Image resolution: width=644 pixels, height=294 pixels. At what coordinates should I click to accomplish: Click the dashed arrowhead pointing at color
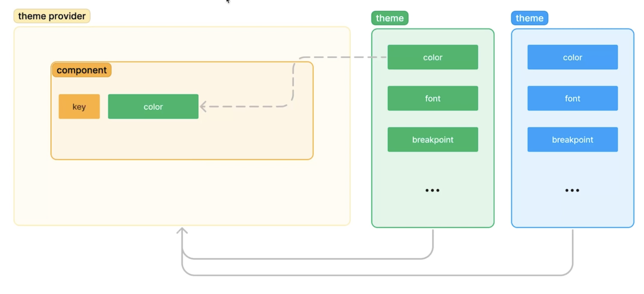click(203, 106)
